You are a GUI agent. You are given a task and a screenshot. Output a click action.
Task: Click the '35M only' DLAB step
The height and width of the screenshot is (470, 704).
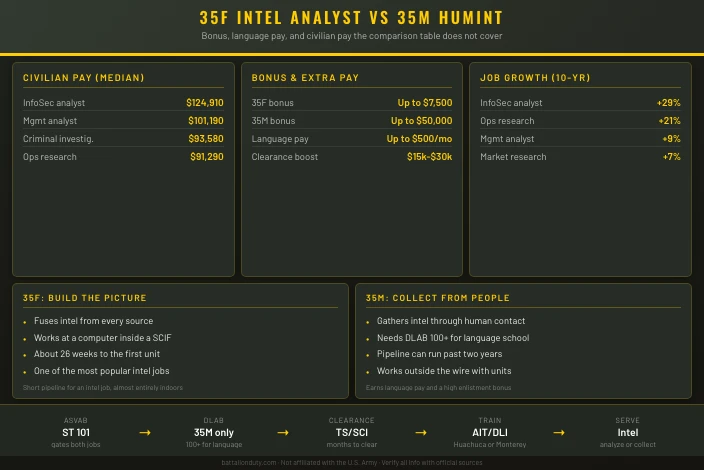pyautogui.click(x=214, y=433)
